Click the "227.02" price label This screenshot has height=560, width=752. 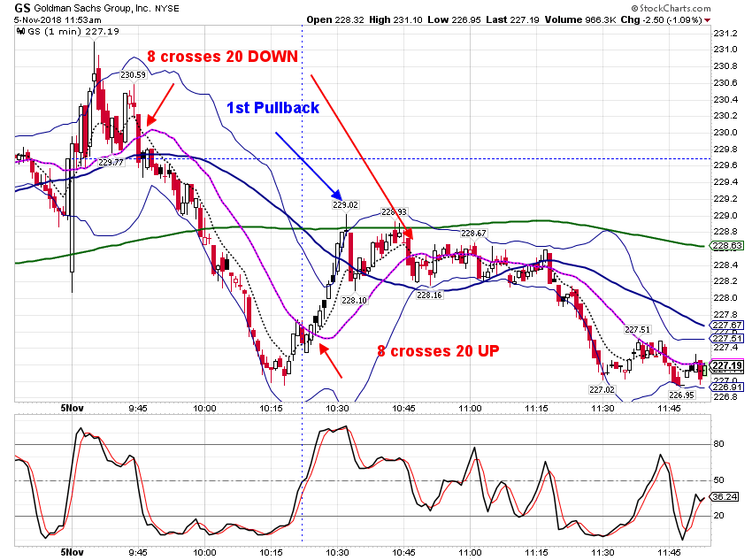602,389
